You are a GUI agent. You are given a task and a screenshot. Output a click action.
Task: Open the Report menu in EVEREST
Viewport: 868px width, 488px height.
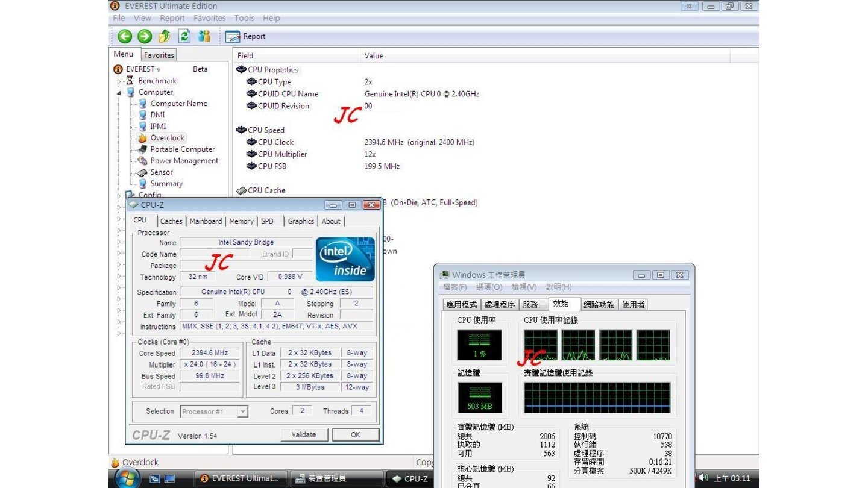click(172, 18)
